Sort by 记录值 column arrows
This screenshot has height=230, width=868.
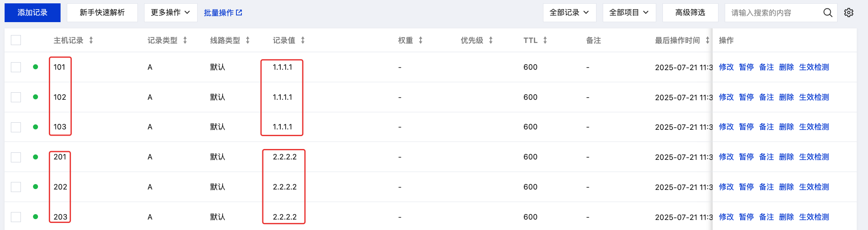tap(303, 40)
